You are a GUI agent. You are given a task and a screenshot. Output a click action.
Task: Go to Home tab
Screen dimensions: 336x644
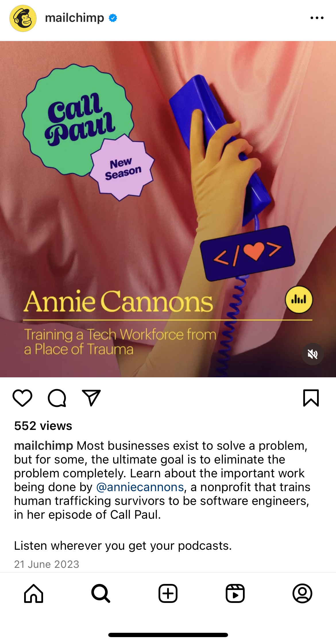pyautogui.click(x=34, y=593)
